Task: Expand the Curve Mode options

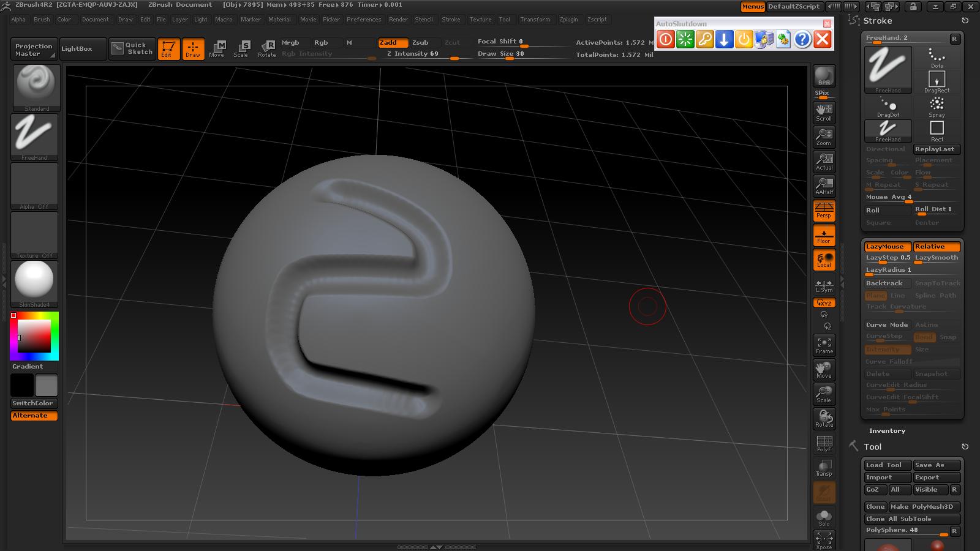Action: pyautogui.click(x=887, y=325)
